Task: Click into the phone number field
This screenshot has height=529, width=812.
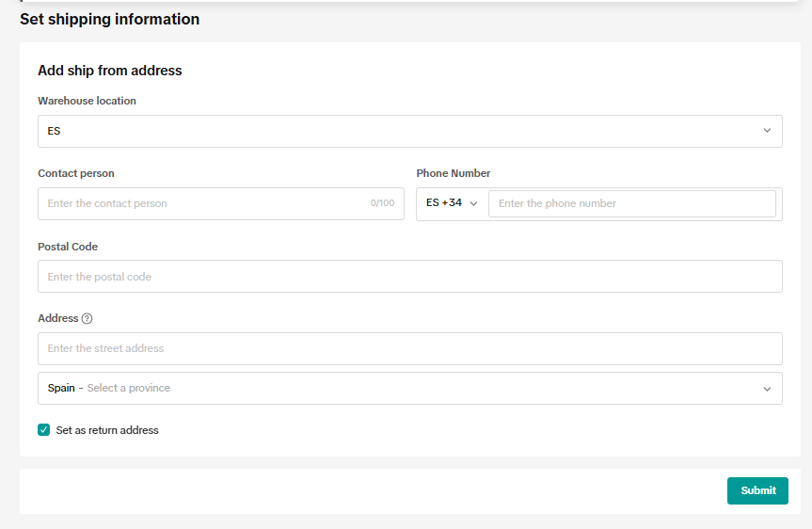Action: tap(632, 203)
